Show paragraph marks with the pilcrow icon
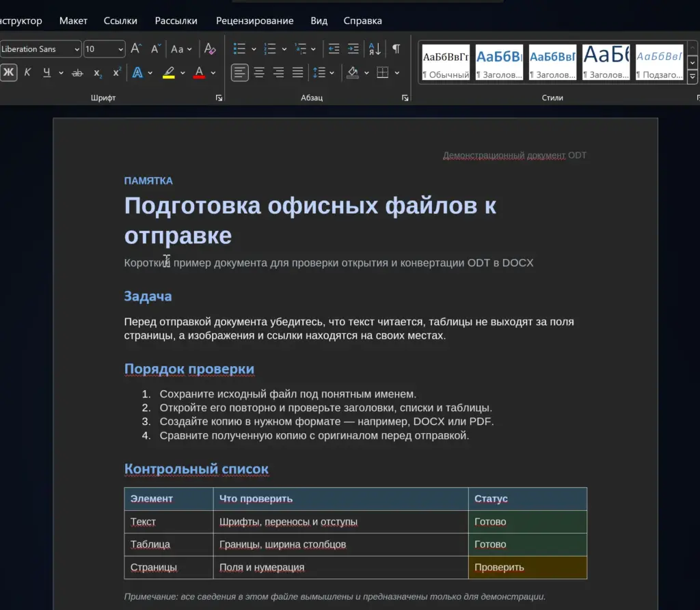Image resolution: width=700 pixels, height=610 pixels. coord(396,48)
